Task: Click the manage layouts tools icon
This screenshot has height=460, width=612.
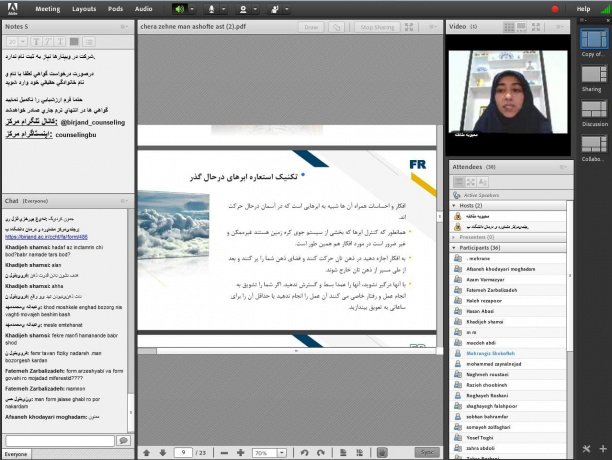Action: click(586, 449)
